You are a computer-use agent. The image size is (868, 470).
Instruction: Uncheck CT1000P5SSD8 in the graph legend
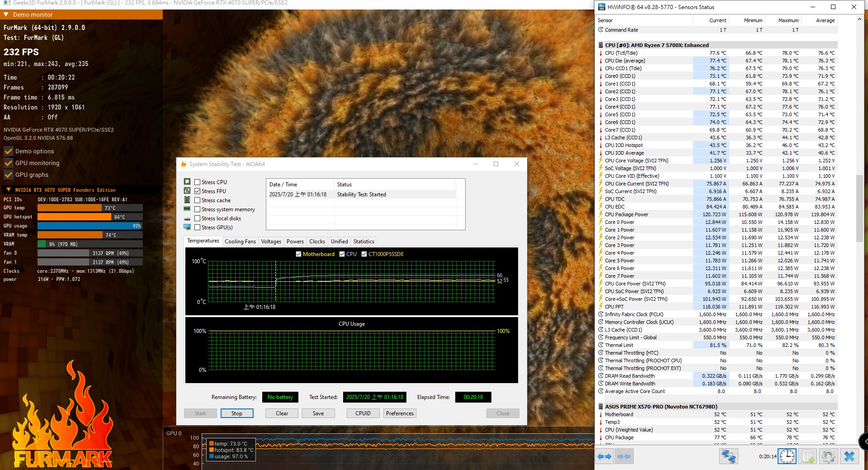click(x=364, y=254)
